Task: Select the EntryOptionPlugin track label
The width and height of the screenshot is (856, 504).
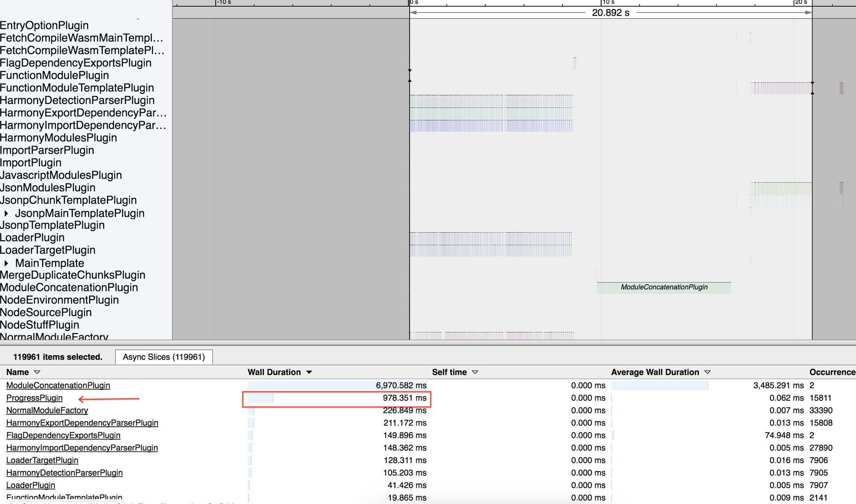Action: tap(44, 25)
